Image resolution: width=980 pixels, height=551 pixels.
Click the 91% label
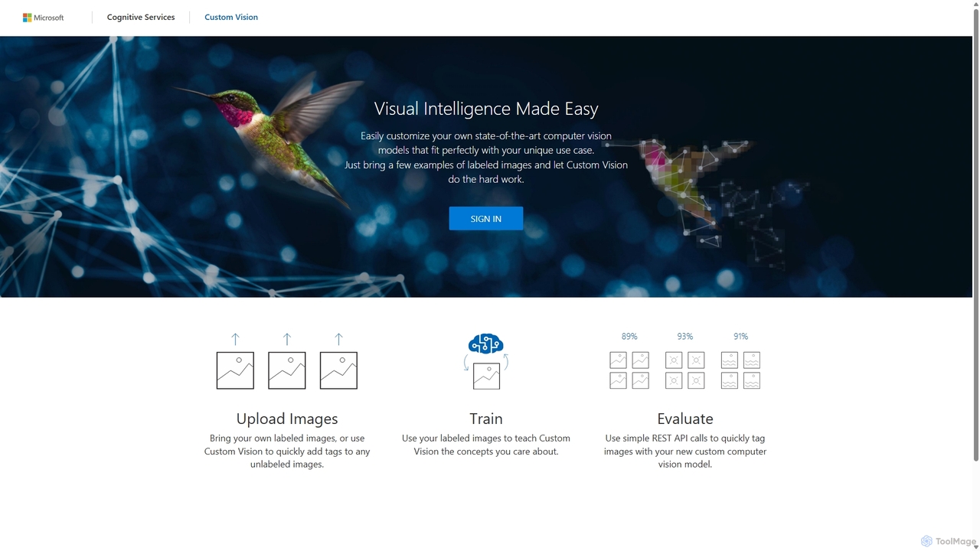pyautogui.click(x=740, y=337)
